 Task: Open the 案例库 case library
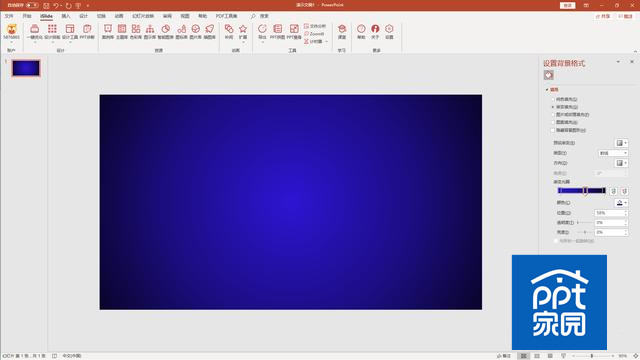pyautogui.click(x=108, y=31)
